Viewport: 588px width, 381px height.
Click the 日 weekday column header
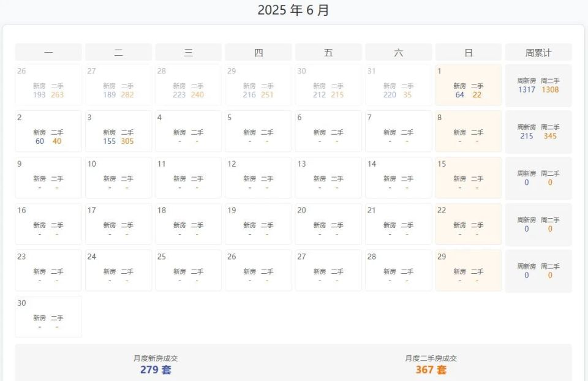[x=469, y=53]
